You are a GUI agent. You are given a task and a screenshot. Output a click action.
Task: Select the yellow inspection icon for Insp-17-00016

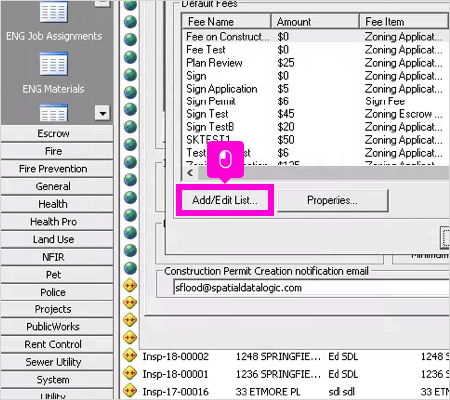pyautogui.click(x=130, y=390)
